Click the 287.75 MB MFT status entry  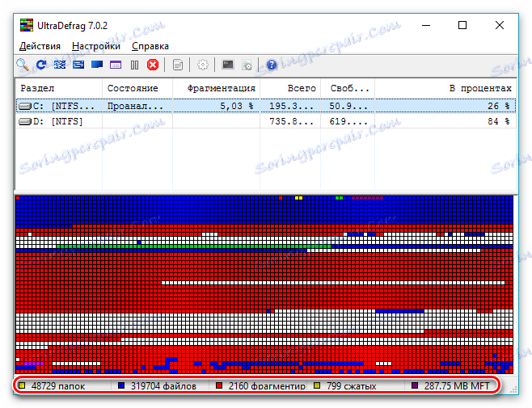click(457, 386)
